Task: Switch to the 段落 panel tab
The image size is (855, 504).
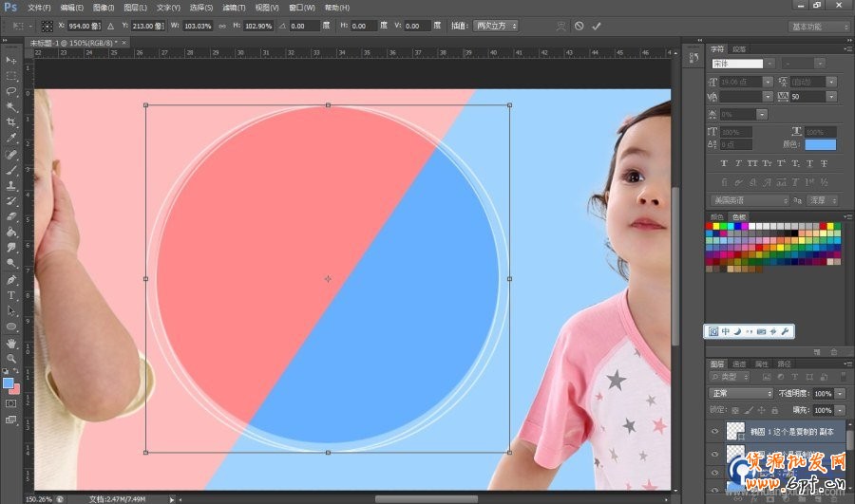Action: click(x=740, y=48)
